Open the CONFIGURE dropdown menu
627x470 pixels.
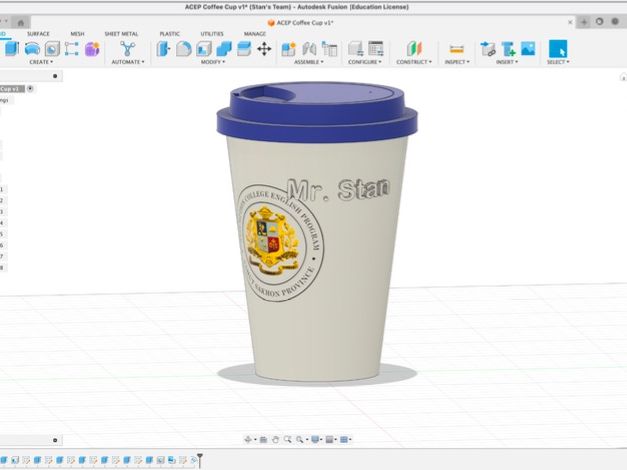pos(365,62)
